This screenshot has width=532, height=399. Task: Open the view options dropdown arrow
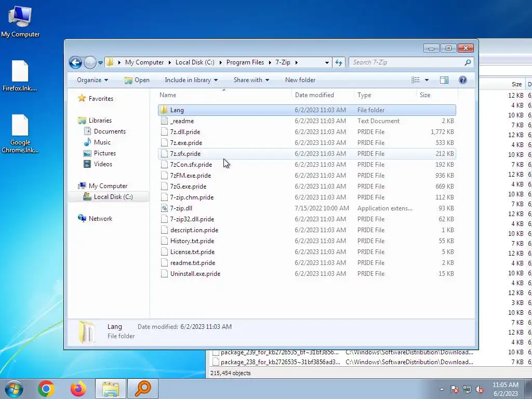click(x=427, y=80)
